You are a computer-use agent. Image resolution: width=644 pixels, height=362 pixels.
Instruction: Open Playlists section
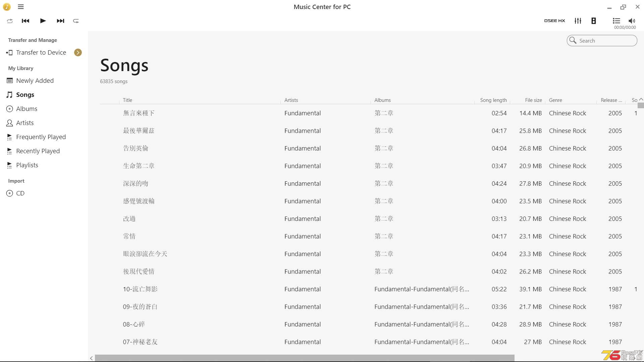point(27,165)
